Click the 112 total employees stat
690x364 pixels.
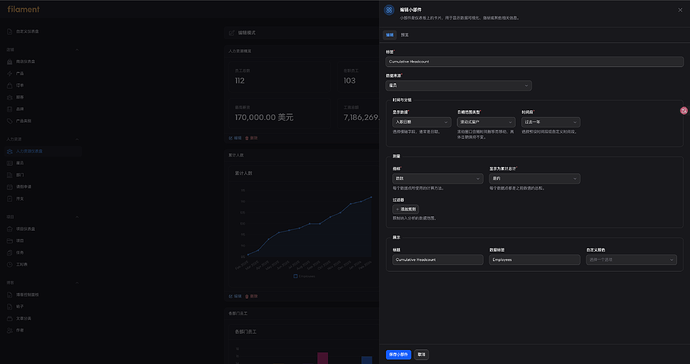(240, 81)
